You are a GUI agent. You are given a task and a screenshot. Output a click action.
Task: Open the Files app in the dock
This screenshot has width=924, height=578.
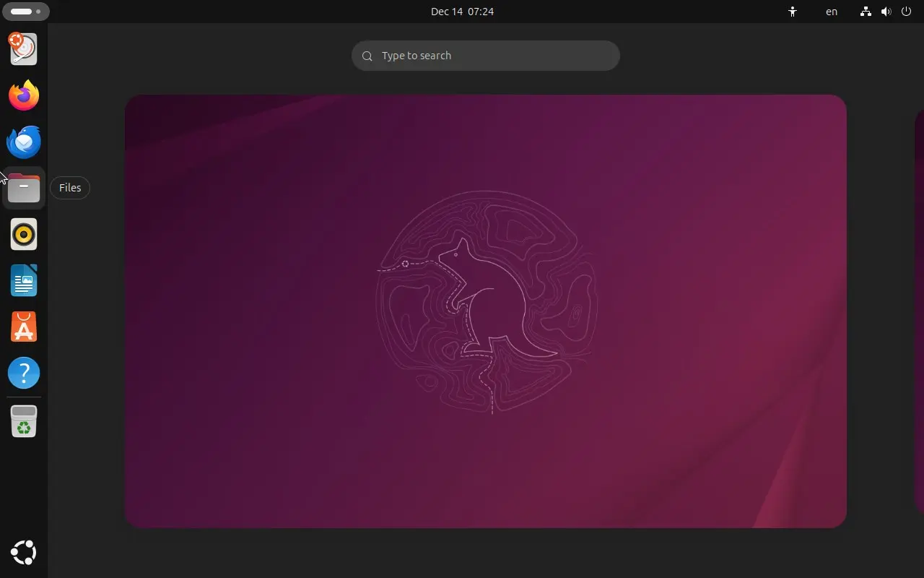click(x=24, y=188)
